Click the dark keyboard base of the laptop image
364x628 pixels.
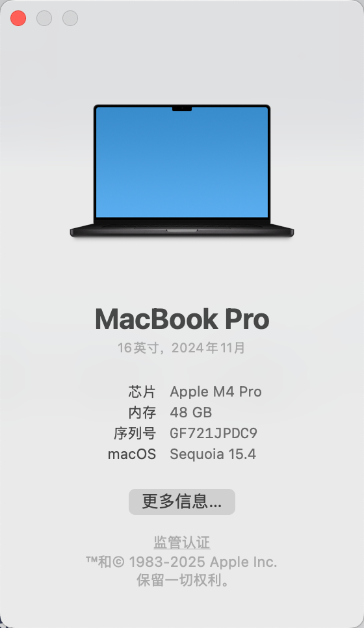(x=182, y=230)
